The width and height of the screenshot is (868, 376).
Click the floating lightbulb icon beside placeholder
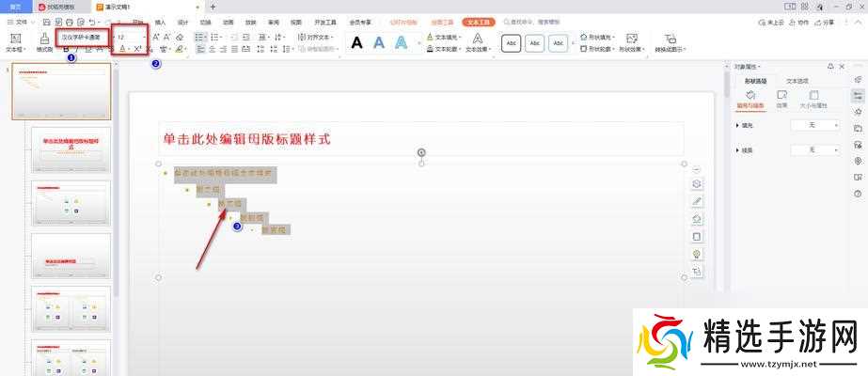697,254
